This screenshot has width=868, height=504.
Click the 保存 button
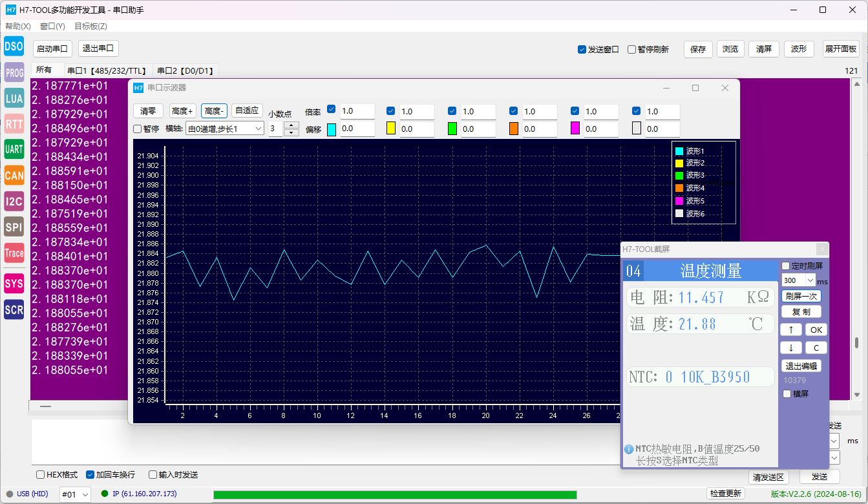click(x=698, y=49)
